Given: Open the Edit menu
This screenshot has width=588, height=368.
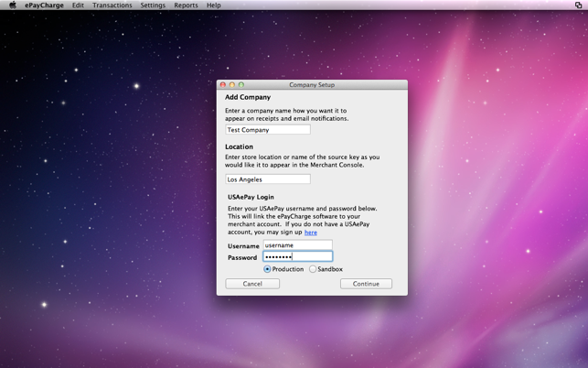Looking at the screenshot, I should (x=78, y=5).
